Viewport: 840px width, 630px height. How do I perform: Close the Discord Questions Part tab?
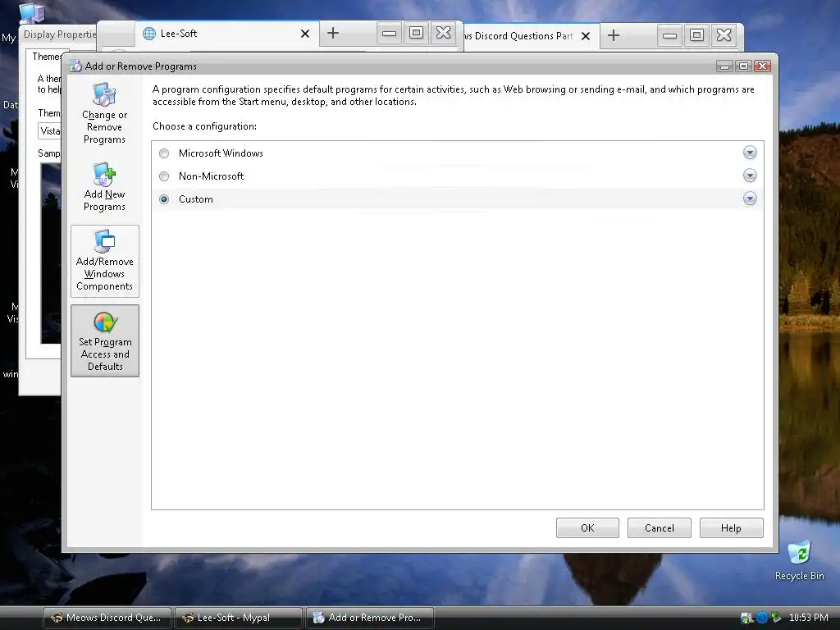pos(586,36)
